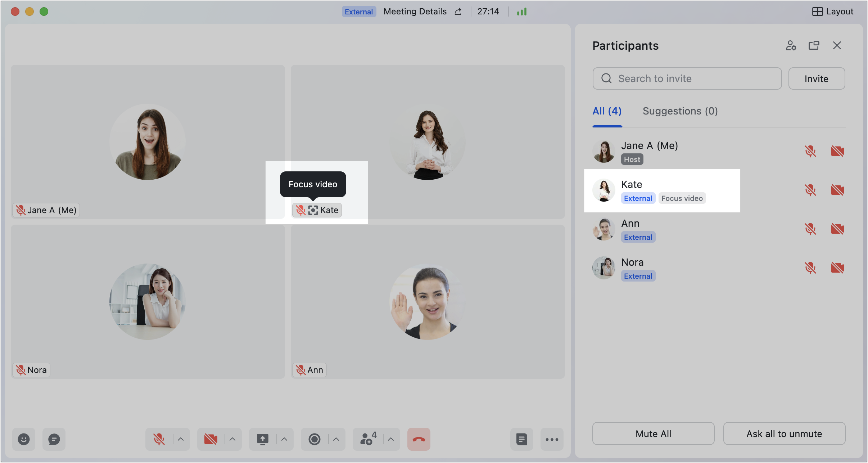The width and height of the screenshot is (868, 463).
Task: Click focus video icon on Kate's tile
Action: (x=313, y=210)
